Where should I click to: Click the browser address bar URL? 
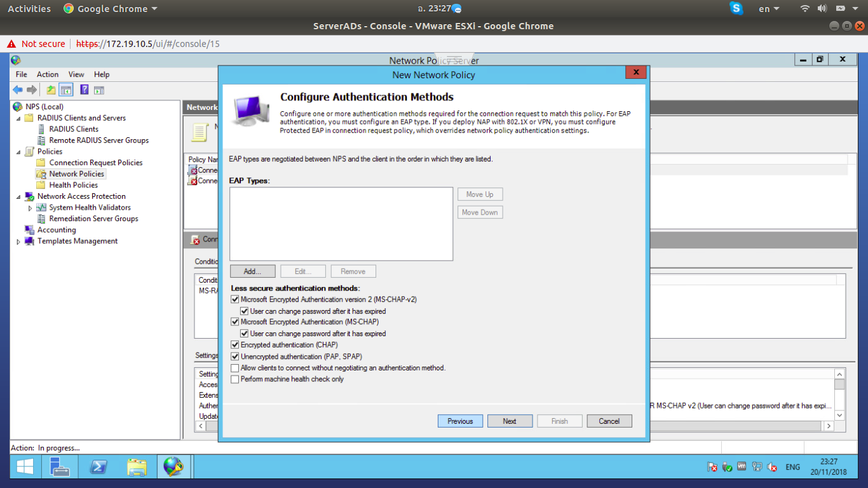click(x=148, y=44)
